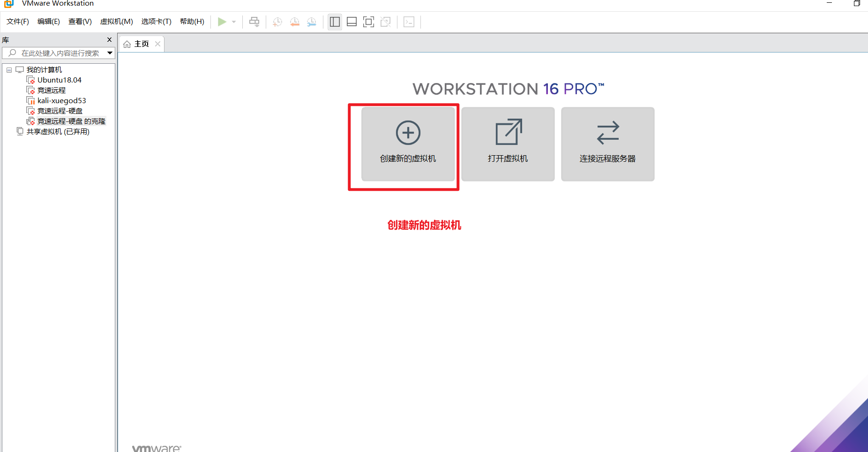
Task: Power on the virtual machine with the green play icon
Action: [222, 22]
